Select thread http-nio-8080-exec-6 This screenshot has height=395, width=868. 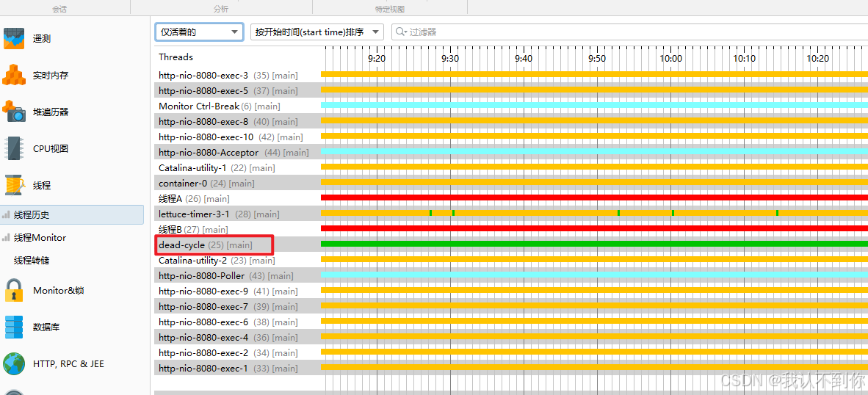point(237,322)
